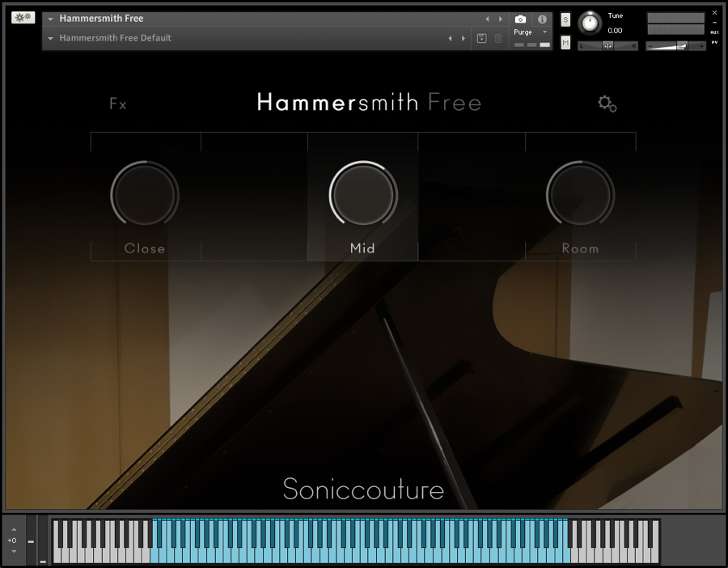This screenshot has width=728, height=568.
Task: Play the lowest white piano key
Action: pos(56,556)
